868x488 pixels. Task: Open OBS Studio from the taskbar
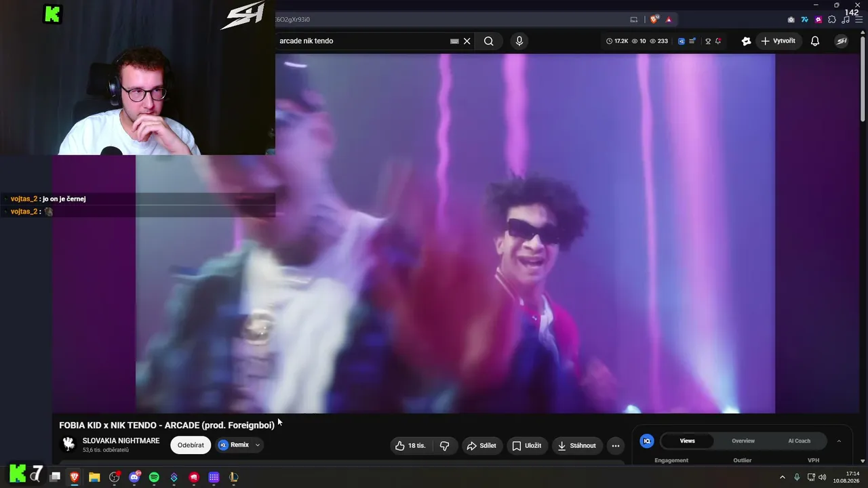pyautogui.click(x=115, y=477)
